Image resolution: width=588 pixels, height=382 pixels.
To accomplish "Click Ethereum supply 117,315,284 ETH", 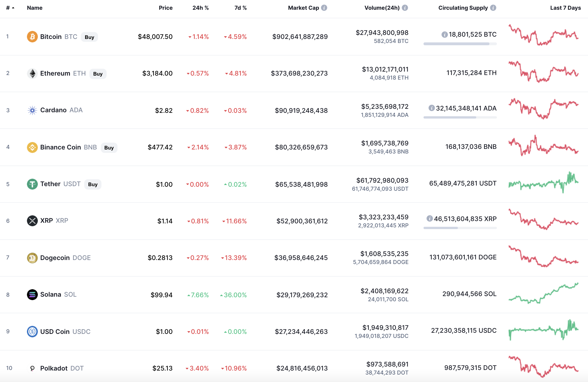I will (x=472, y=73).
